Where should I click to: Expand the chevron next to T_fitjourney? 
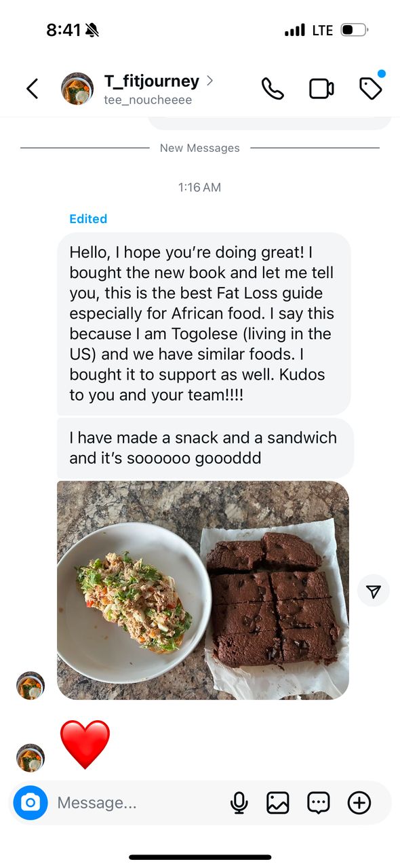coord(209,81)
